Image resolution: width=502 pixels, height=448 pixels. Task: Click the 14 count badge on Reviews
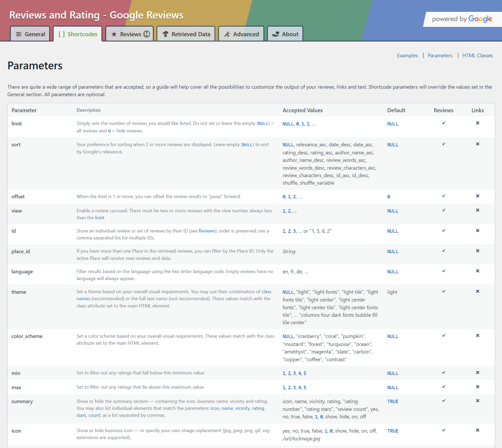click(147, 34)
